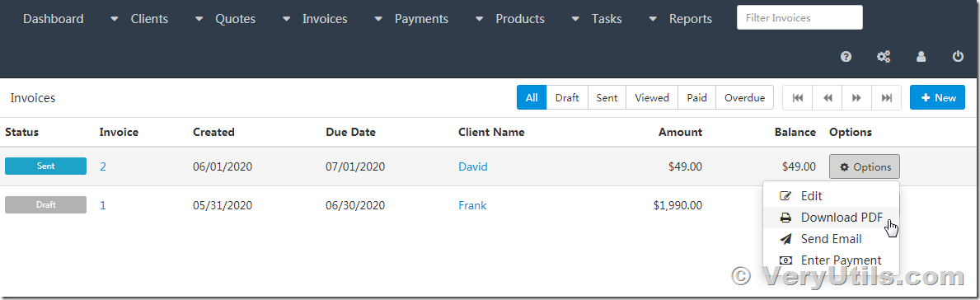980x300 pixels.
Task: Choose Enter Payment from options menu
Action: coord(832,260)
